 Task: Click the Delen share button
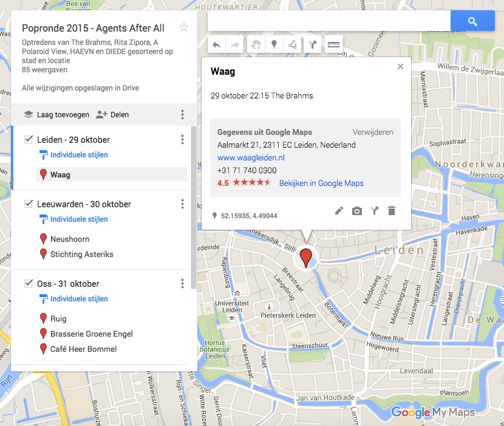[x=112, y=114]
